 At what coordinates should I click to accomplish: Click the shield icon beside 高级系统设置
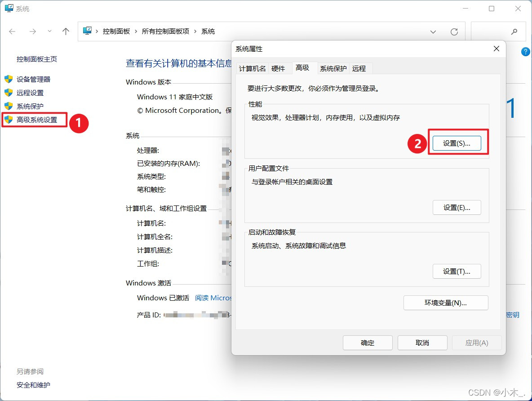tap(9, 120)
